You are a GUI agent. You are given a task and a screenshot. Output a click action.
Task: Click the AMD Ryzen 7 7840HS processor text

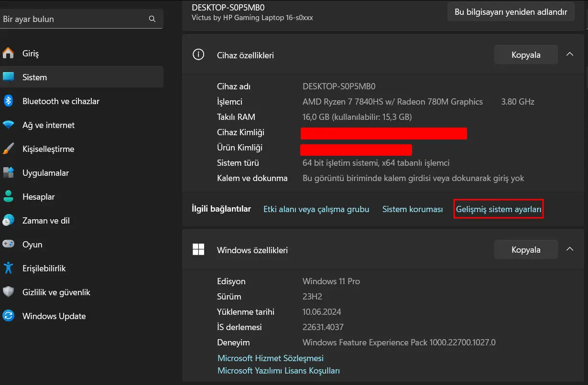tap(392, 102)
